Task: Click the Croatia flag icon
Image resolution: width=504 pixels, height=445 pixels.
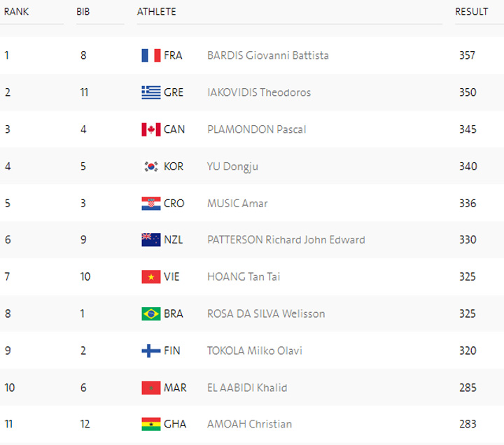Action: tap(150, 204)
